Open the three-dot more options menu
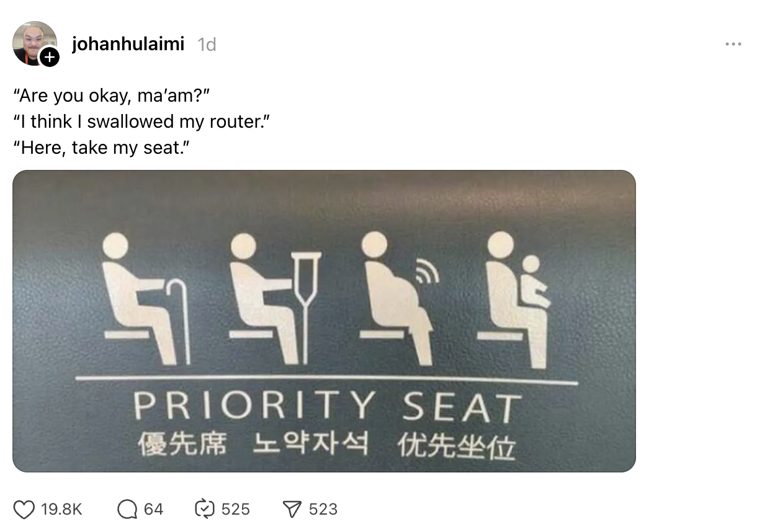The height and width of the screenshot is (532, 762). [733, 44]
